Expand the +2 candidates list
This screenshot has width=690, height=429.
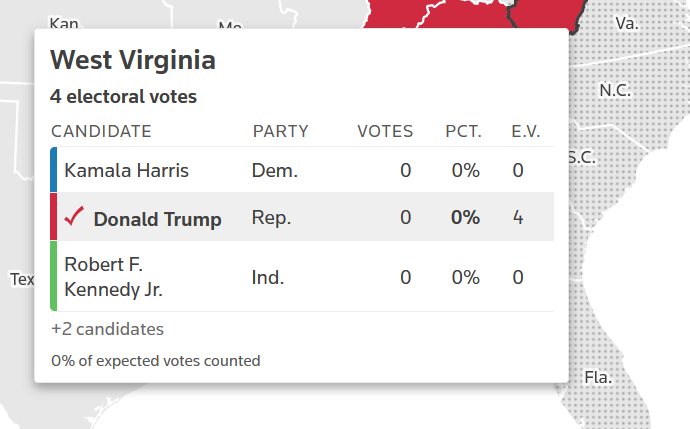107,328
